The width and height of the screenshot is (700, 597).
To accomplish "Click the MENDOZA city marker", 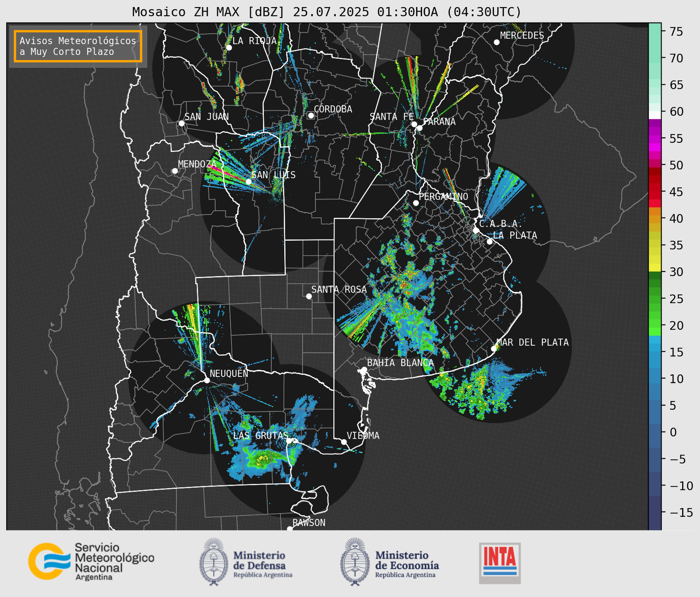I will 175,171.
